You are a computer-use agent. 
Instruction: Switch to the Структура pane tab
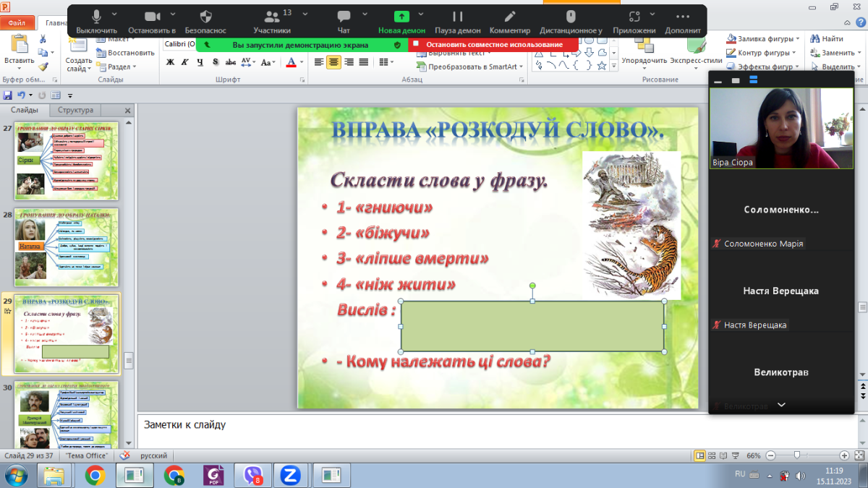pos(76,111)
